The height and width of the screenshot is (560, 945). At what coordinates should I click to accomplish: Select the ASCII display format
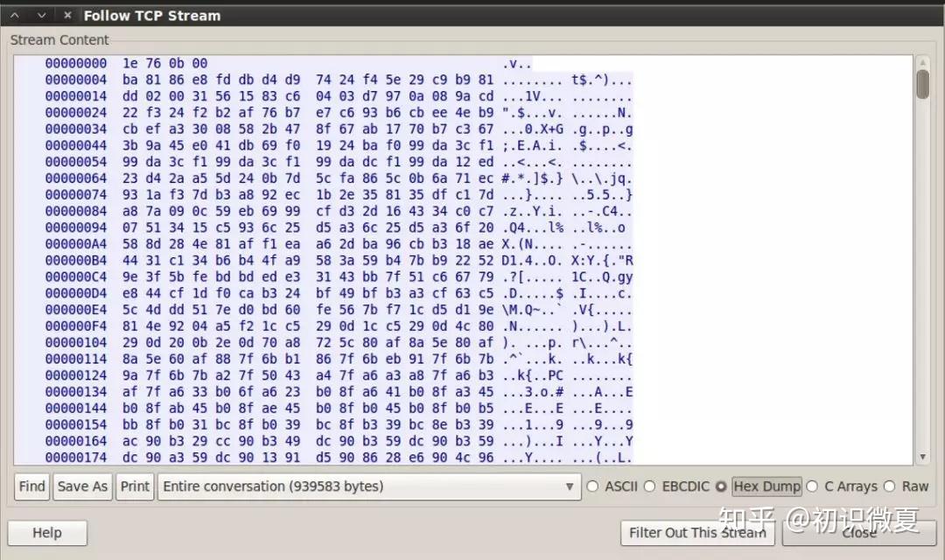592,486
